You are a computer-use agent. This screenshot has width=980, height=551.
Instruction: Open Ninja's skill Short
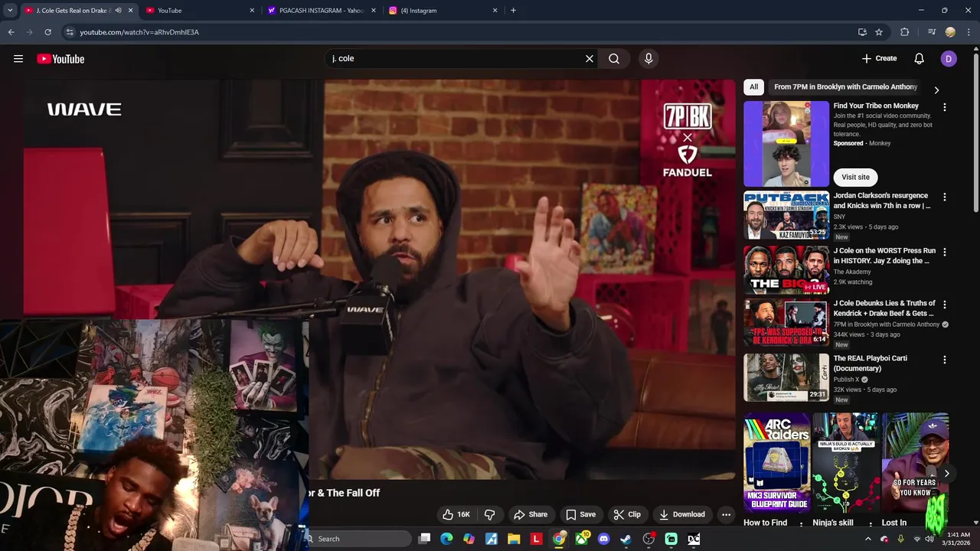[x=845, y=462]
